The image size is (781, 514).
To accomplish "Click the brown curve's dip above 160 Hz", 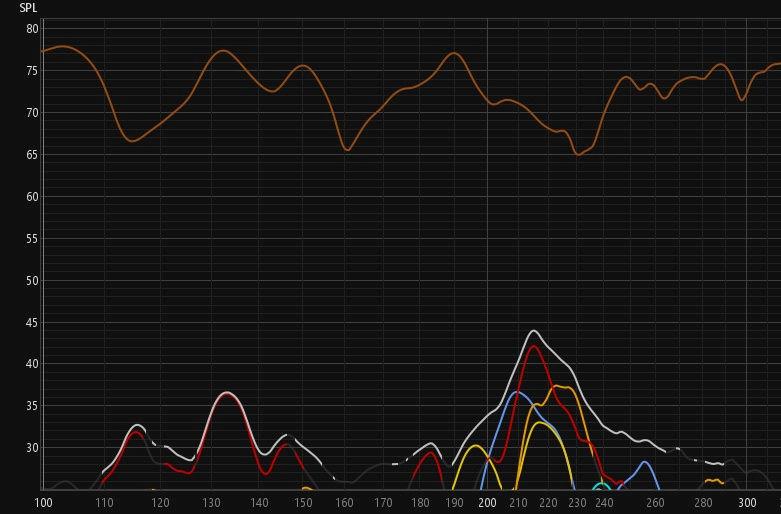I will coord(347,150).
